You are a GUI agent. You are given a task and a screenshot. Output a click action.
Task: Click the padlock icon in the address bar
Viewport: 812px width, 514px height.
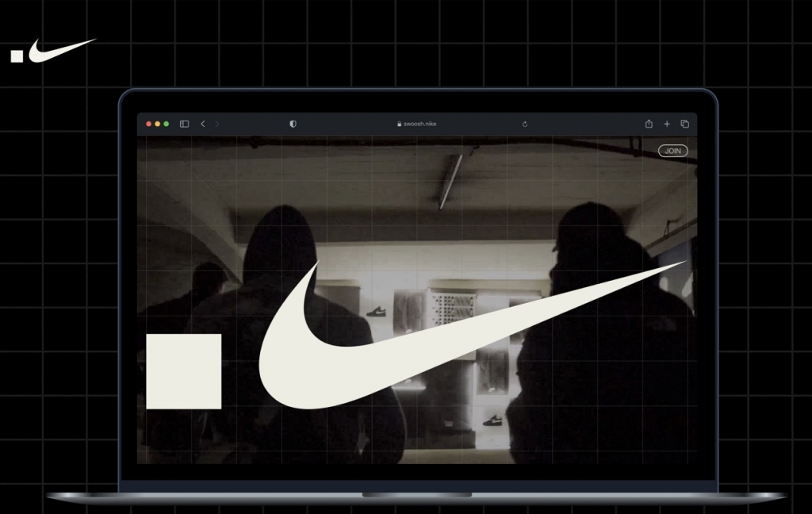(400, 124)
